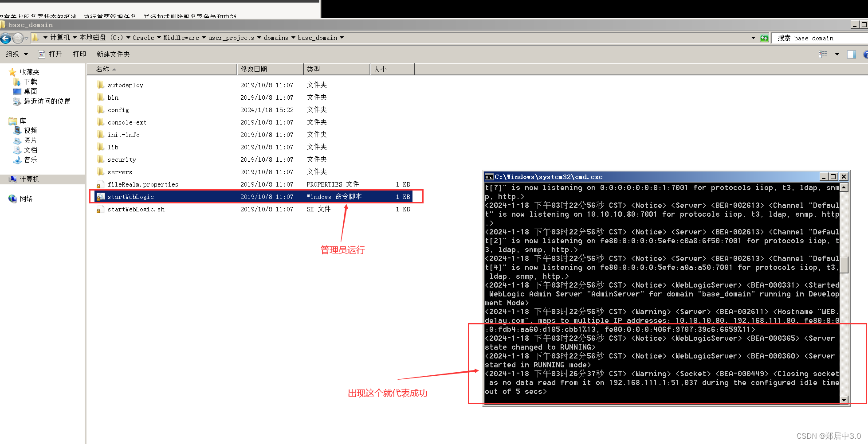Click the search base_domain input field
This screenshot has width=868, height=444.
point(820,38)
